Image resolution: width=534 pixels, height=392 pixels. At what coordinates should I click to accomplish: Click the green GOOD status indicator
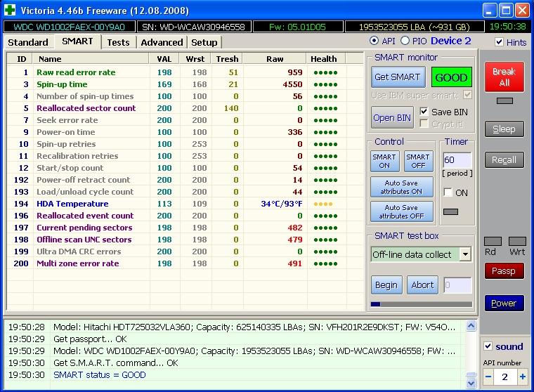[450, 77]
